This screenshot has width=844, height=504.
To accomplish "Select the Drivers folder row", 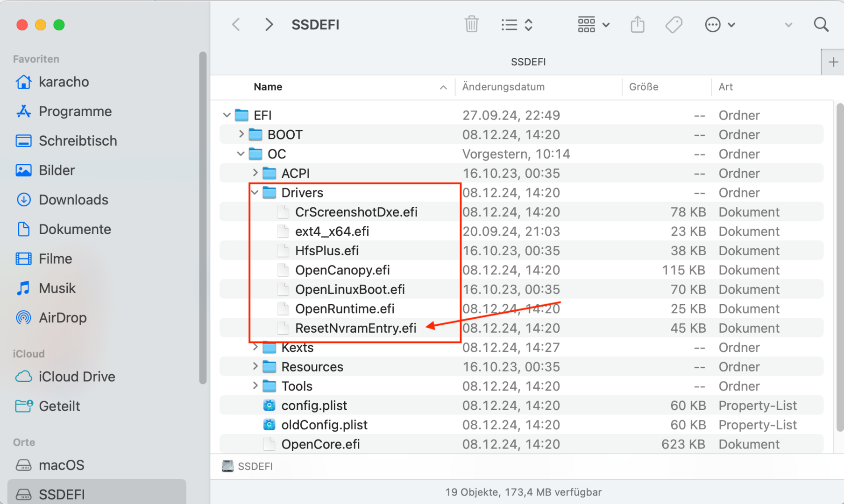I will click(x=521, y=192).
